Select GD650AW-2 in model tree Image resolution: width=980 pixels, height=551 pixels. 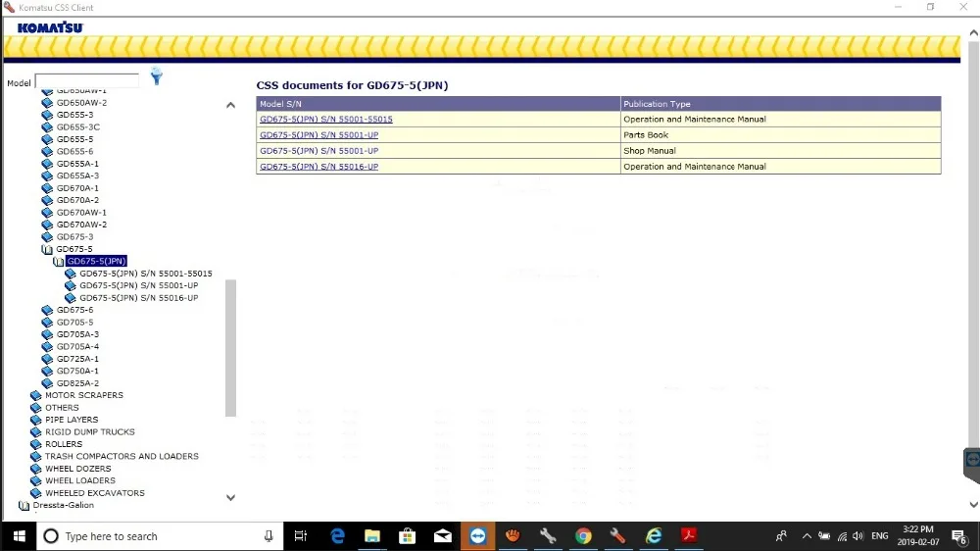[x=81, y=103]
